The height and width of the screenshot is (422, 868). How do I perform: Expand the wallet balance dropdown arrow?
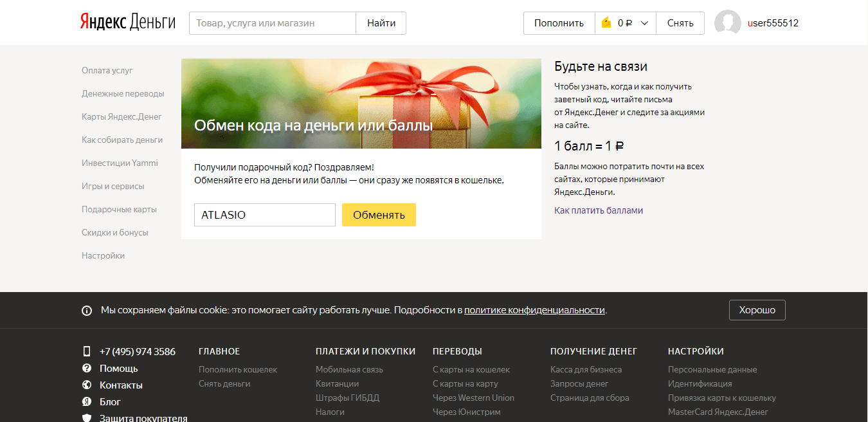coord(644,23)
